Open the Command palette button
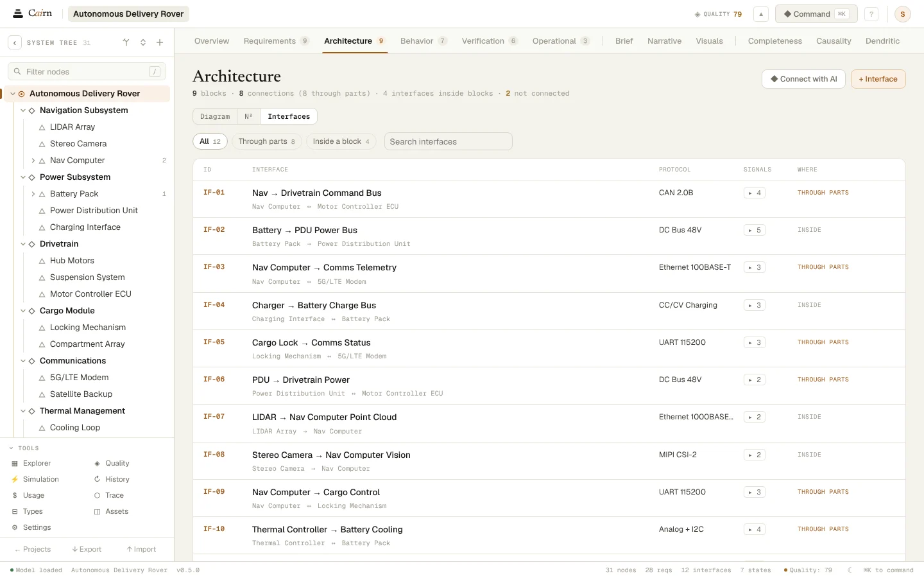This screenshot has width=924, height=578. 816,14
